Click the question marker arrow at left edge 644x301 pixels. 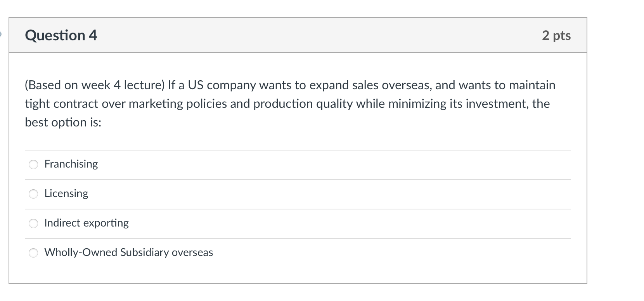click(x=1, y=34)
